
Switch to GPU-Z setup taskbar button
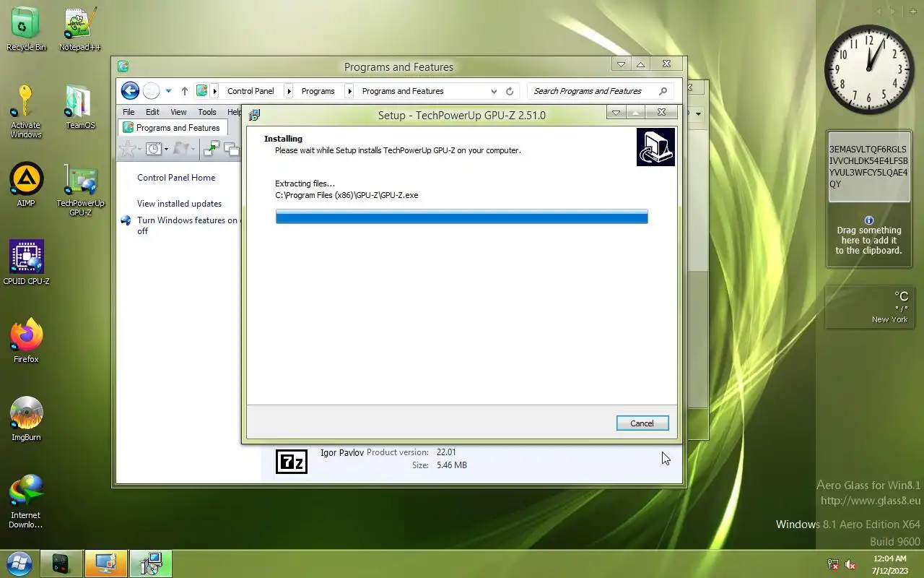coord(151,564)
